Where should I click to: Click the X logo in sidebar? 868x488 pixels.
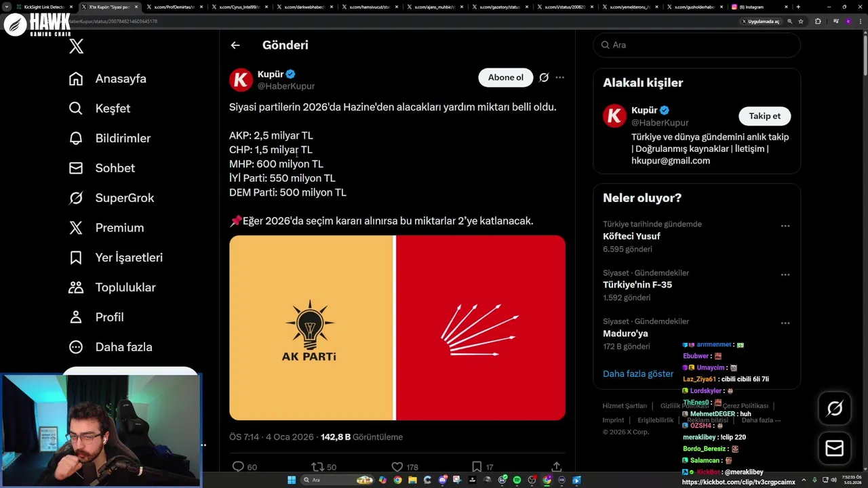(x=76, y=46)
